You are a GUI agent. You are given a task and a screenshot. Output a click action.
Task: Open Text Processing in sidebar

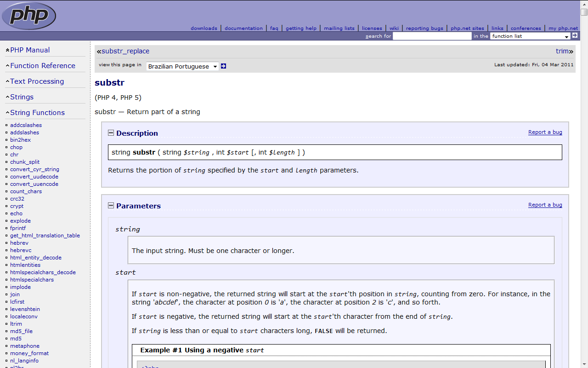tap(37, 81)
